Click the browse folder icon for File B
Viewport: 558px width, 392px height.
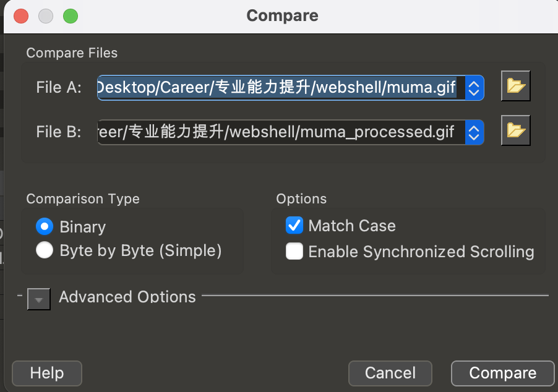click(x=516, y=131)
